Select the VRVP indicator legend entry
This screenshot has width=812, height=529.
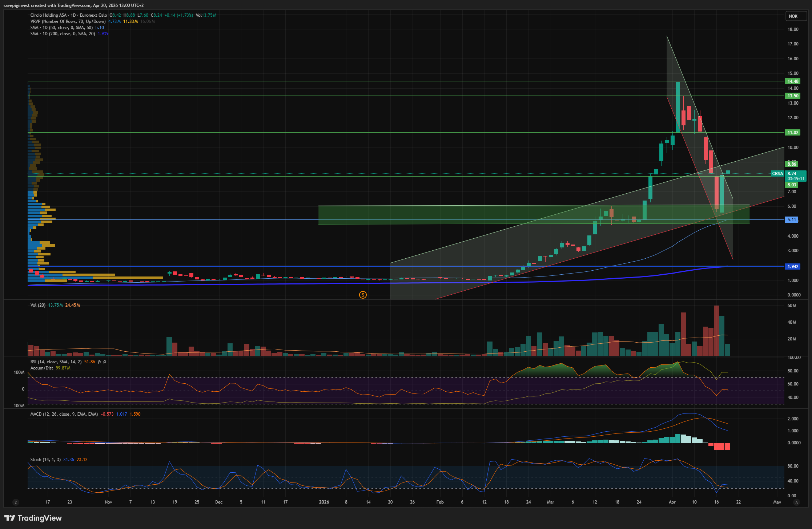(68, 21)
